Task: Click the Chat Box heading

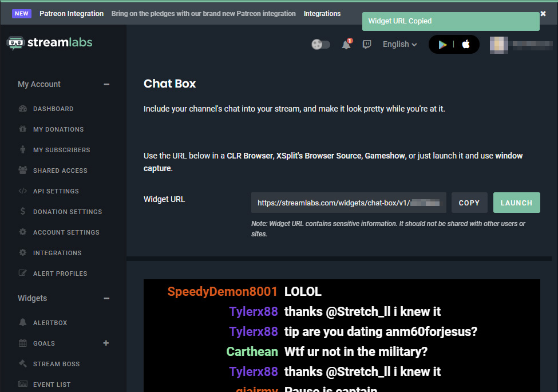Action: tap(169, 84)
